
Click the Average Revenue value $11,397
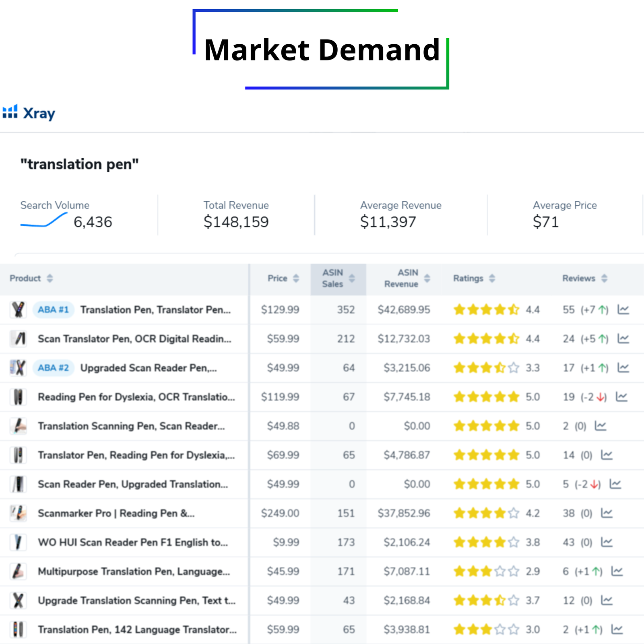388,222
